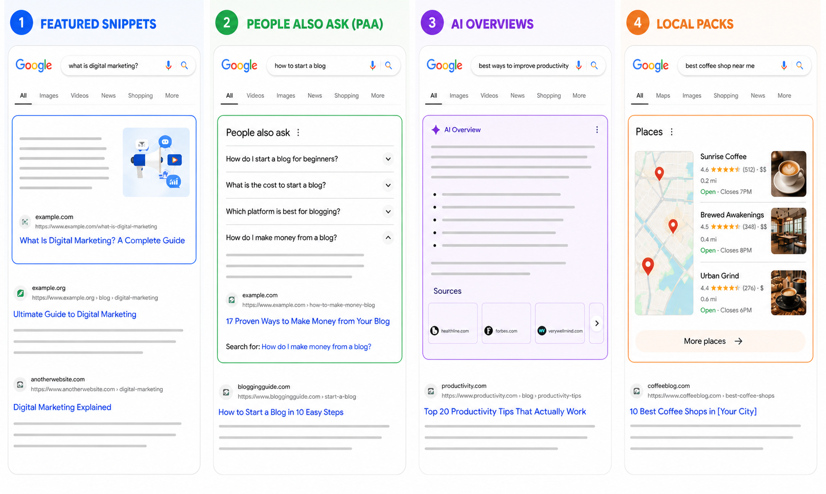Open the three-dot menu beside Places
Screen dimensions: 826x494
672,132
